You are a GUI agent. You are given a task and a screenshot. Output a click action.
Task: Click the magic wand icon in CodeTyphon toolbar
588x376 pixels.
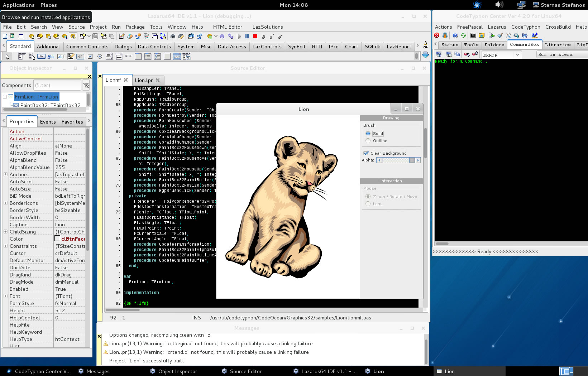tap(508, 35)
